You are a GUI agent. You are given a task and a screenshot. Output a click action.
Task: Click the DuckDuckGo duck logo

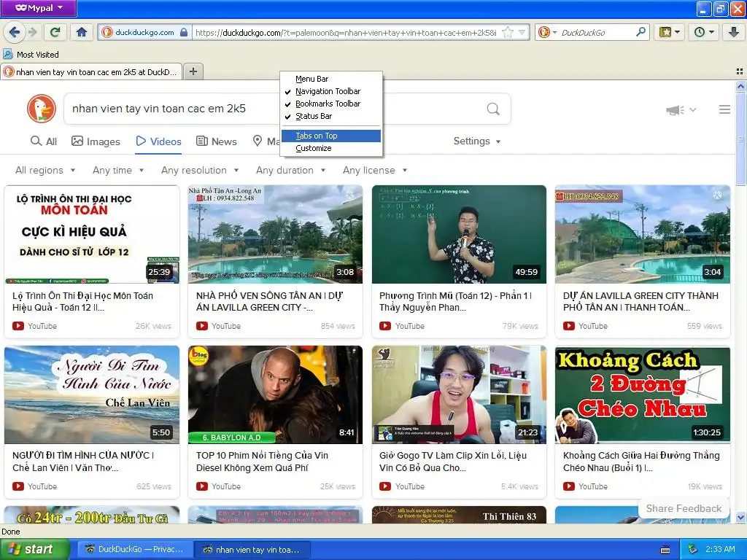tap(42, 109)
